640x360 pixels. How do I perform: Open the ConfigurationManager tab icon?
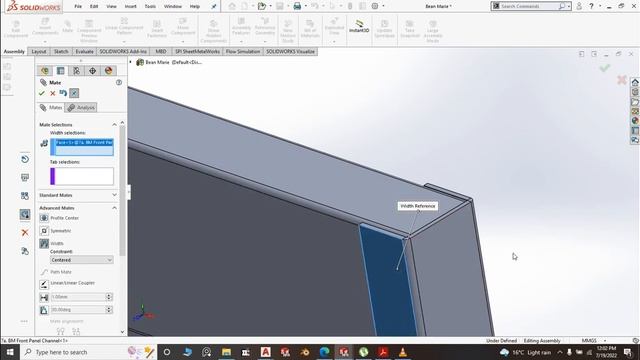tap(76, 71)
